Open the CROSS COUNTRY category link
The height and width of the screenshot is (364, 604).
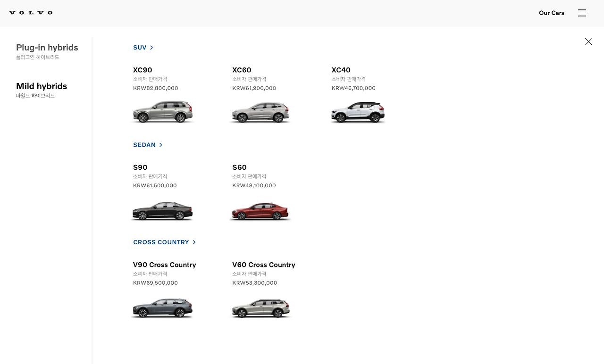pos(164,242)
